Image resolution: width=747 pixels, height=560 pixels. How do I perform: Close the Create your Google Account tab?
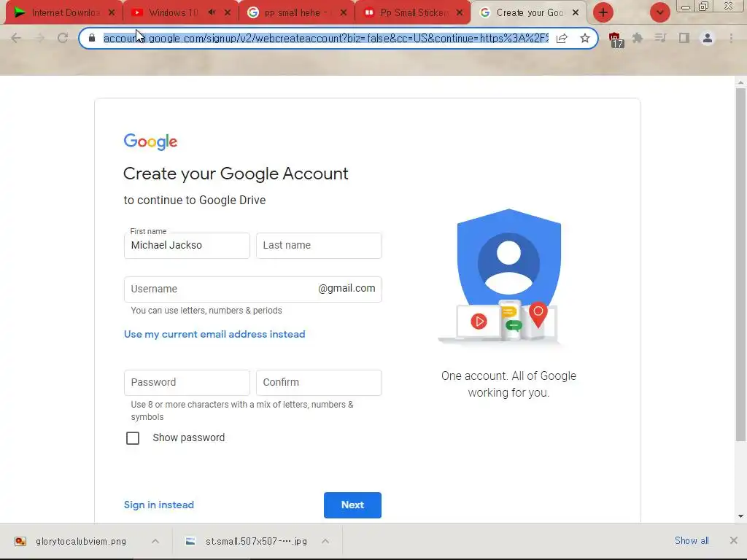pyautogui.click(x=576, y=12)
